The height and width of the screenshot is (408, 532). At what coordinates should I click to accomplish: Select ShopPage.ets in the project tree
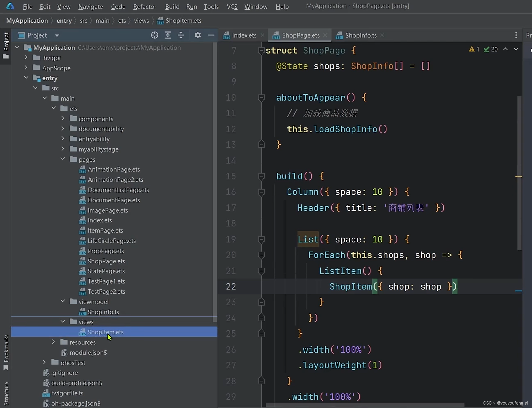(106, 261)
